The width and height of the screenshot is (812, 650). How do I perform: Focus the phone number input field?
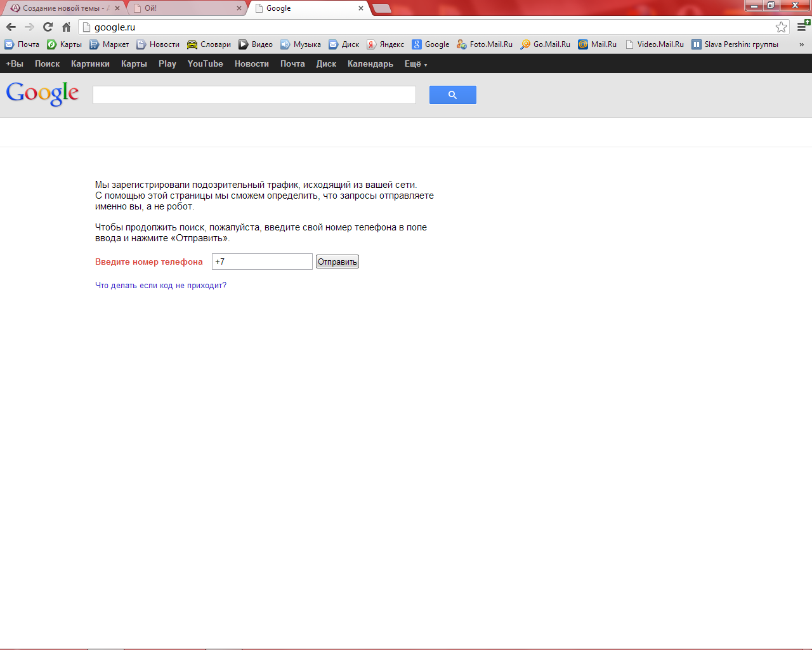tap(262, 262)
